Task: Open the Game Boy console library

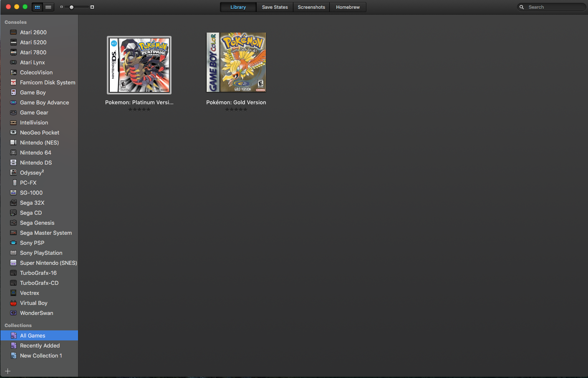Action: coord(33,92)
